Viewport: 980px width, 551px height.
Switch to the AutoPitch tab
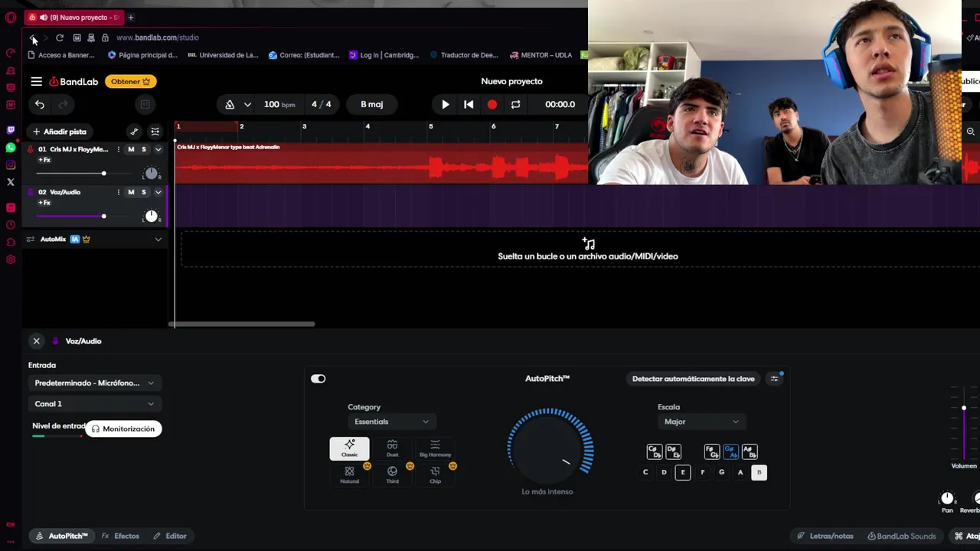coord(60,536)
